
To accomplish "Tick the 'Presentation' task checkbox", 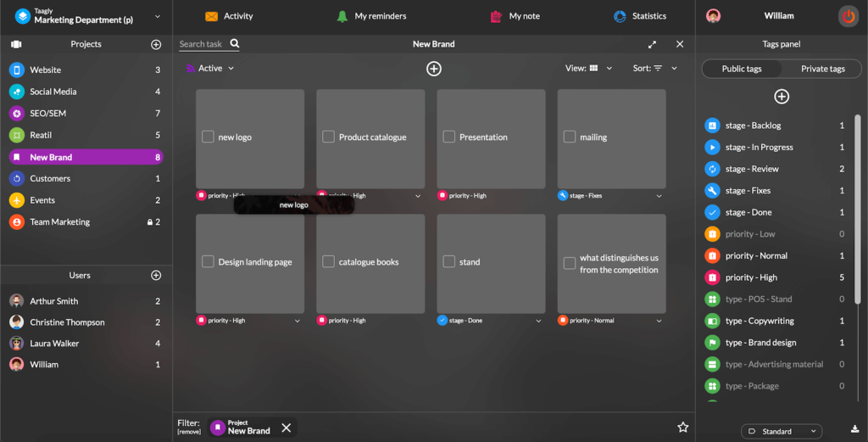I will (x=449, y=137).
